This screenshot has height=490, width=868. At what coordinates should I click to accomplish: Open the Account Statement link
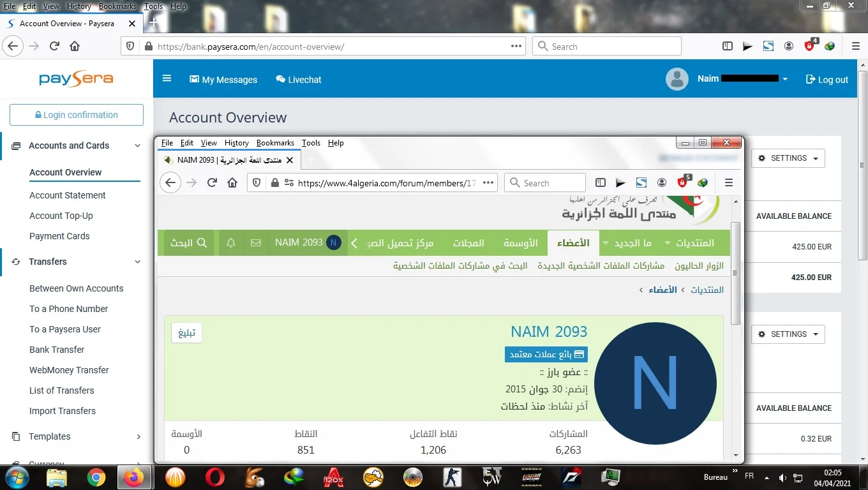68,195
